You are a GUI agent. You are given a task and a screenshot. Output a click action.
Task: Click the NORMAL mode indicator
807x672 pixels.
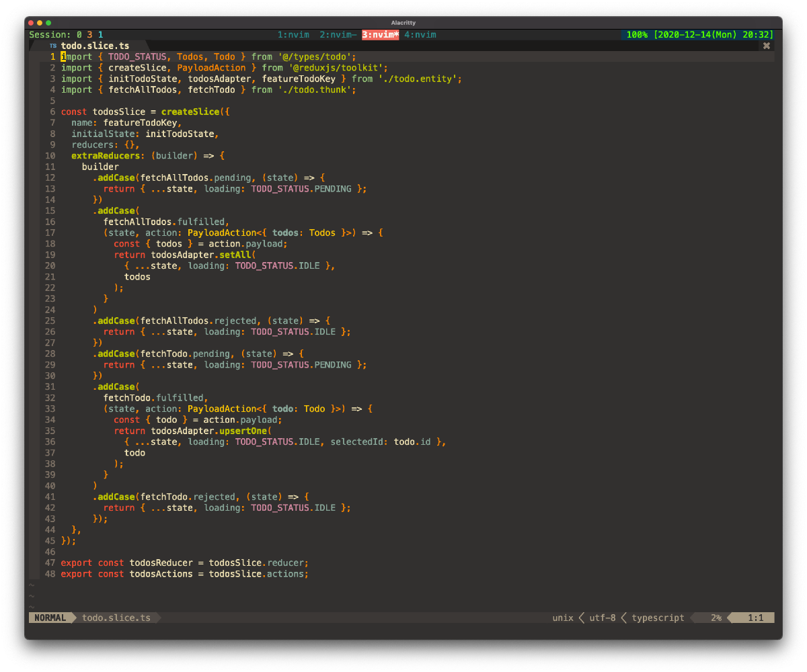tap(50, 618)
